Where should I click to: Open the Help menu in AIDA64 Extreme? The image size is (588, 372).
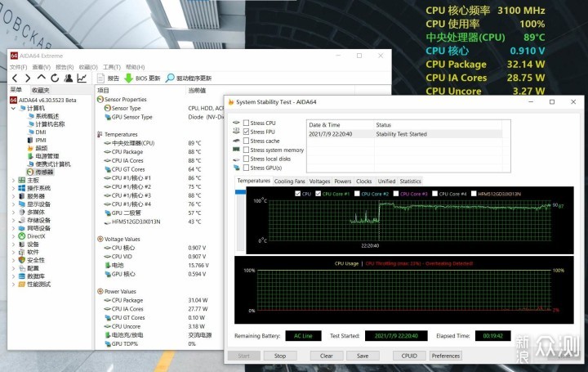135,67
